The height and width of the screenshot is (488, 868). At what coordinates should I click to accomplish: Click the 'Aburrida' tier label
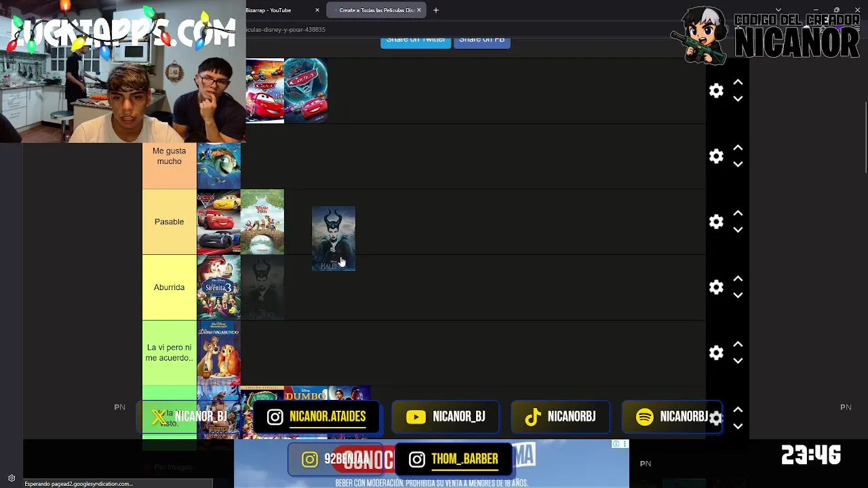tap(169, 287)
